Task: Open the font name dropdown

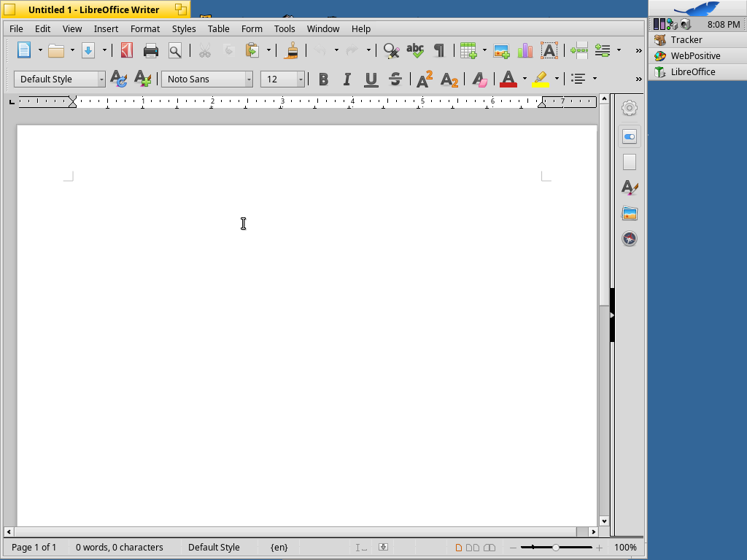Action: pos(249,78)
